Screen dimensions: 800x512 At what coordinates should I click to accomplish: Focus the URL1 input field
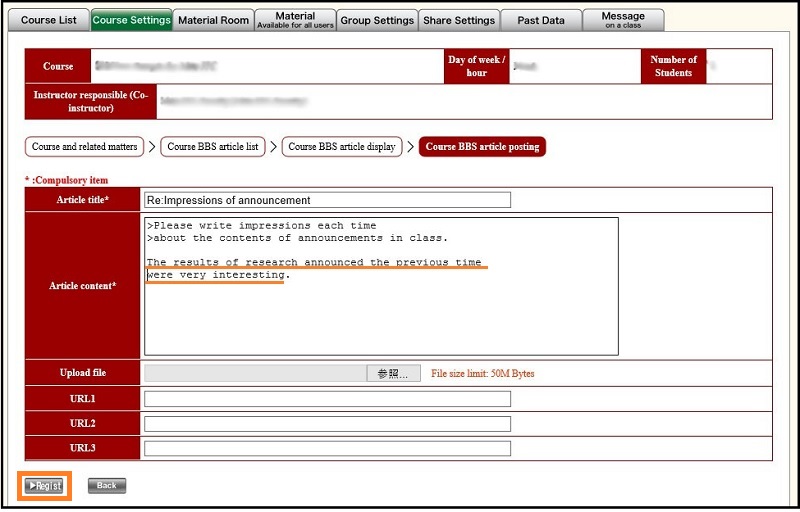tap(327, 399)
